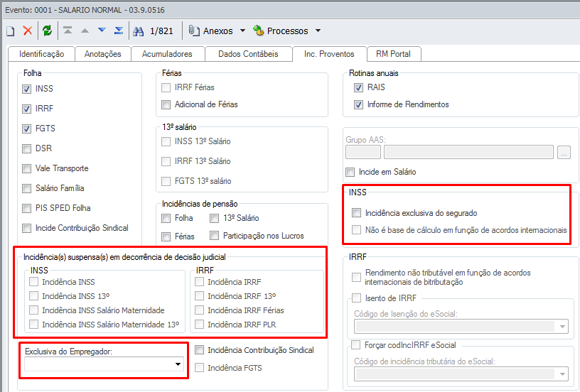Switch to the Anotações tab
Image resolution: width=580 pixels, height=392 pixels.
103,54
